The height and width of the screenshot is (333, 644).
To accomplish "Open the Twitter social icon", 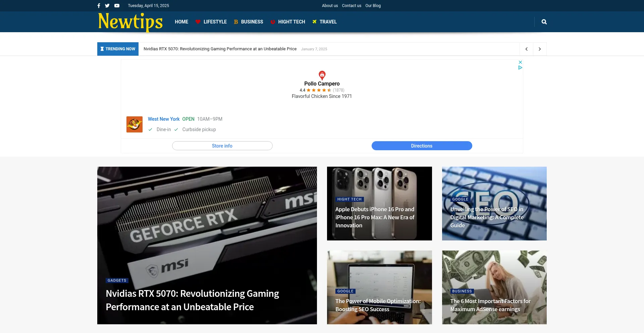I will [x=107, y=6].
